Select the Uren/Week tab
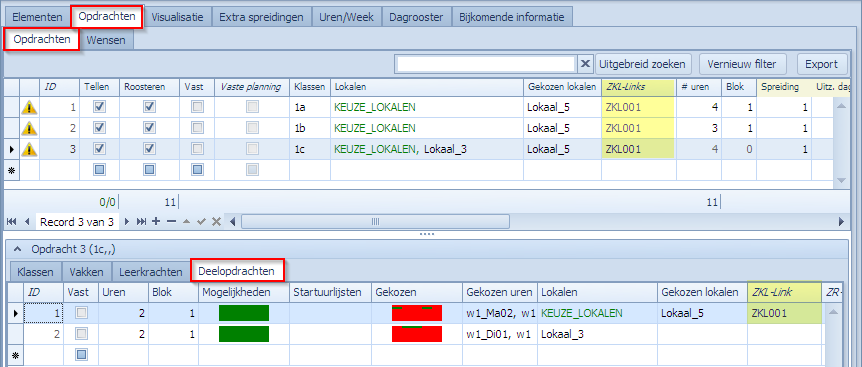862x367 pixels. (x=346, y=17)
